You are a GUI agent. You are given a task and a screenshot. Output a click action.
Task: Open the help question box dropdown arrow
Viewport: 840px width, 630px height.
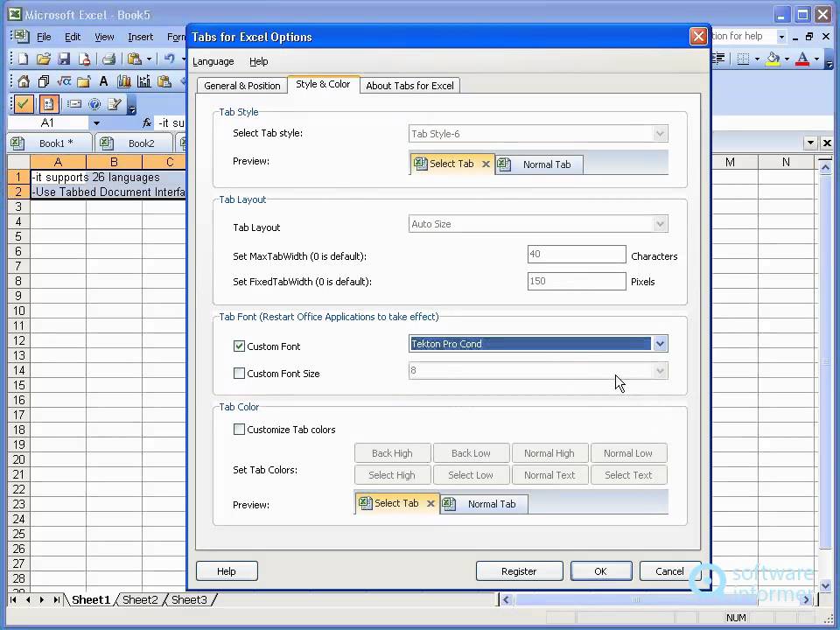click(781, 37)
